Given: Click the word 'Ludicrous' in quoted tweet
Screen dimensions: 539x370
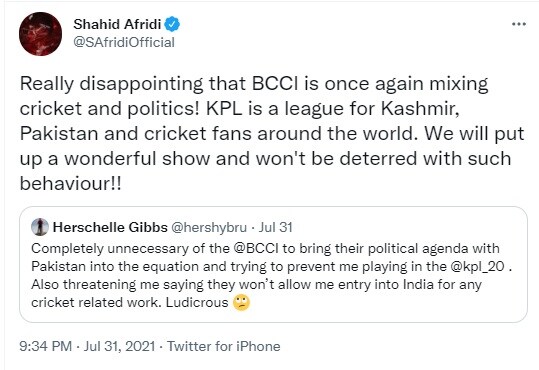Looking at the screenshot, I should coord(197,302).
